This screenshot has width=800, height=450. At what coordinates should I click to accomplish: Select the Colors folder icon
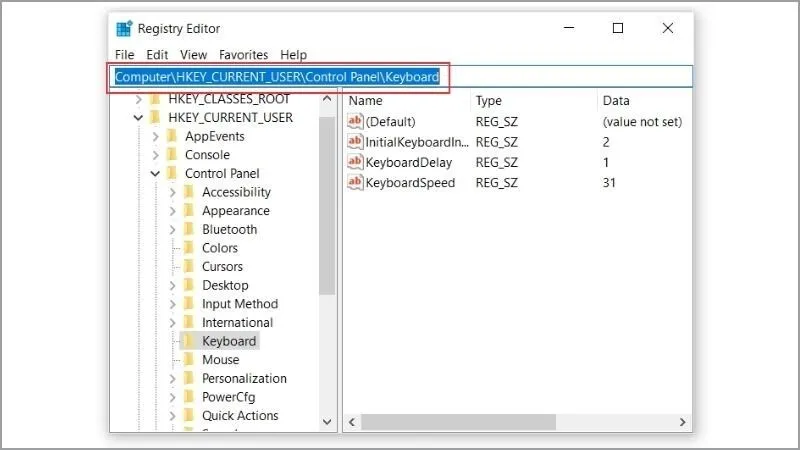point(189,248)
